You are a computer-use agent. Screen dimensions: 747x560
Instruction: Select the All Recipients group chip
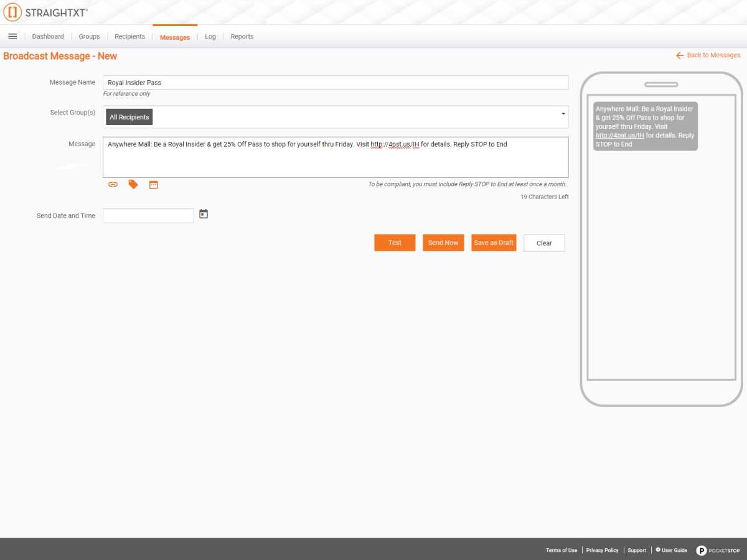(129, 117)
